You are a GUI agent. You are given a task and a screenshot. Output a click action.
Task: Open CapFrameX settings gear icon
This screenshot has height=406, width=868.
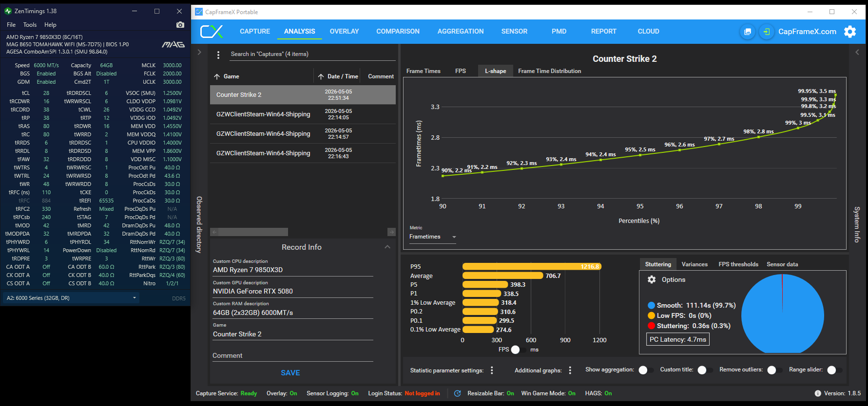tap(850, 32)
